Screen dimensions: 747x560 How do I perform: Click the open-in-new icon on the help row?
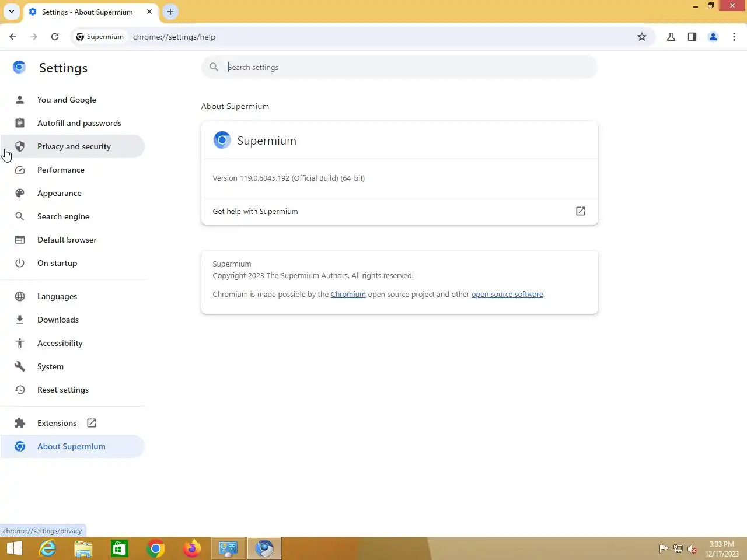point(581,211)
